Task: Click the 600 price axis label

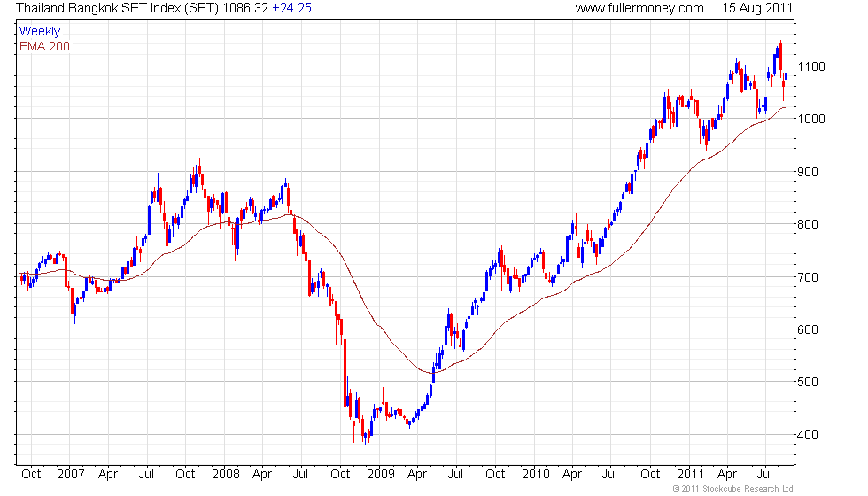Action: point(808,329)
